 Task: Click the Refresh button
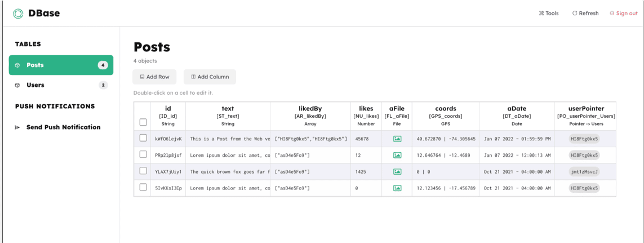coord(585,13)
